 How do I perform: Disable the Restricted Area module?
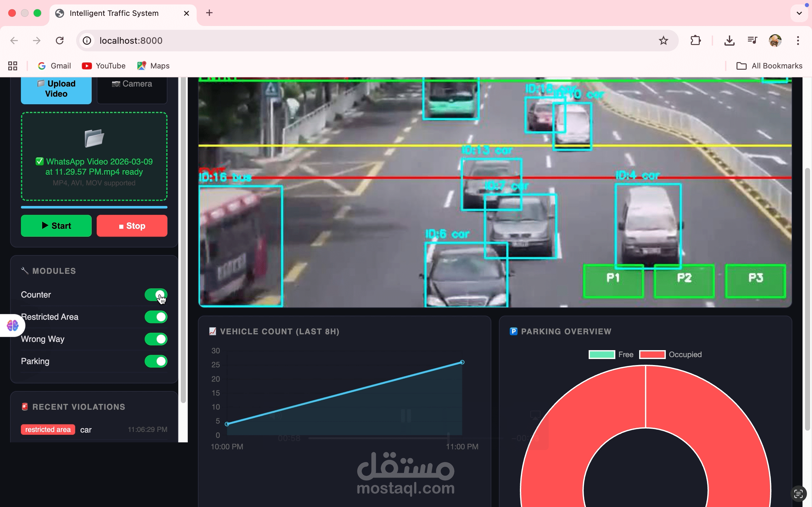pyautogui.click(x=156, y=317)
